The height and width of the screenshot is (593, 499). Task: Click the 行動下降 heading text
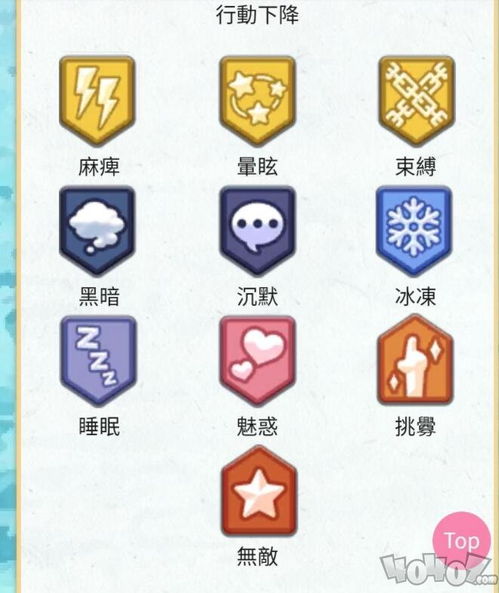[x=257, y=15]
